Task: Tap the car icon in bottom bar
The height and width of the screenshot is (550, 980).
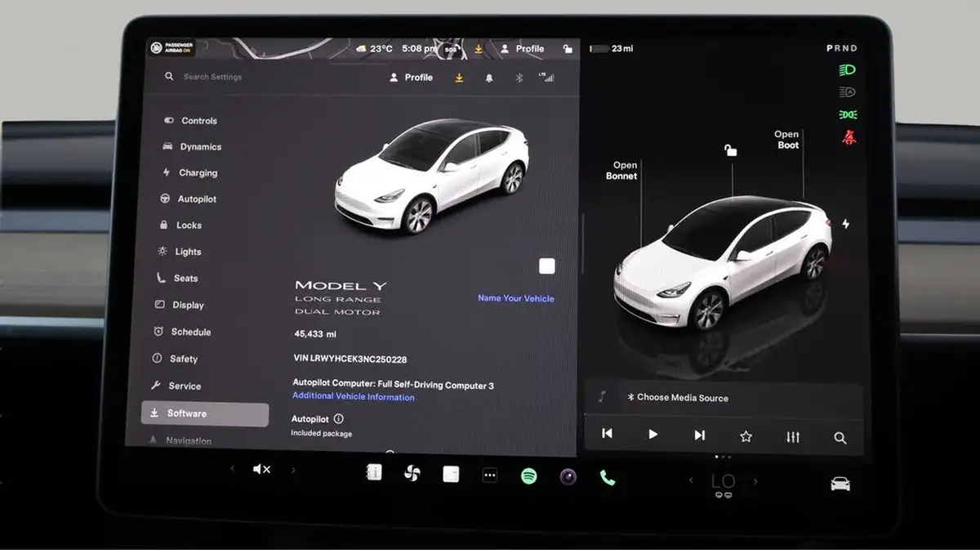Action: pyautogui.click(x=840, y=484)
